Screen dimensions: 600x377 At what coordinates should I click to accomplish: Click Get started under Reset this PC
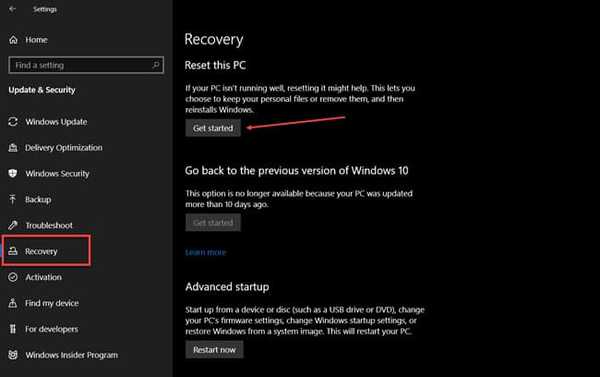213,128
